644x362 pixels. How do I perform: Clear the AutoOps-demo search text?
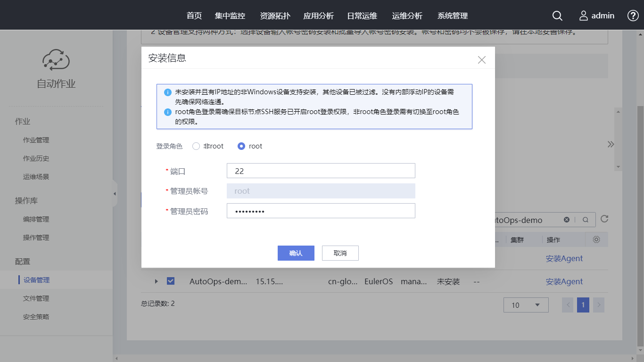coord(567,220)
